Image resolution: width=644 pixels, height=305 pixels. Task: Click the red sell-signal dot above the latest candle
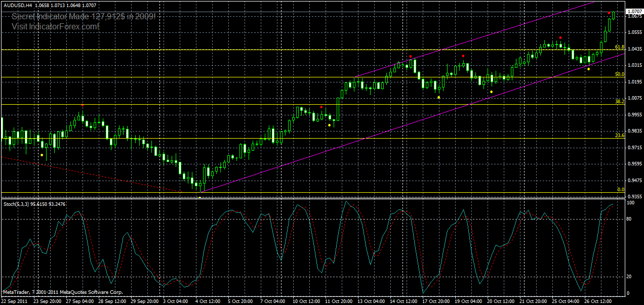(x=609, y=13)
